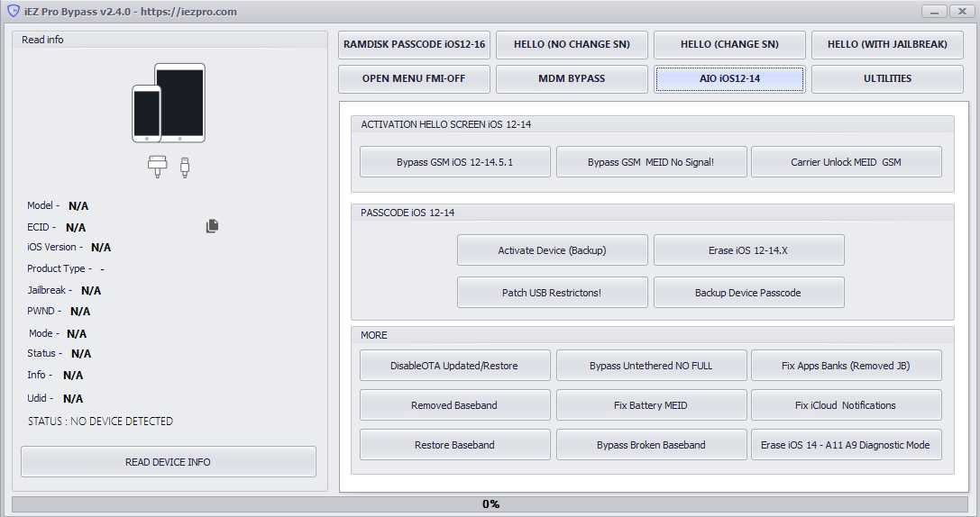Click the MORE section header

coord(374,335)
